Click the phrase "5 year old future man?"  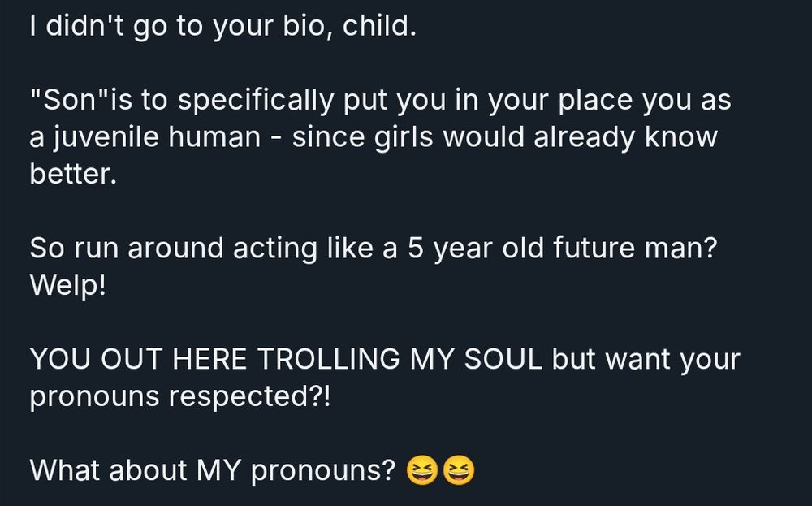pos(563,248)
